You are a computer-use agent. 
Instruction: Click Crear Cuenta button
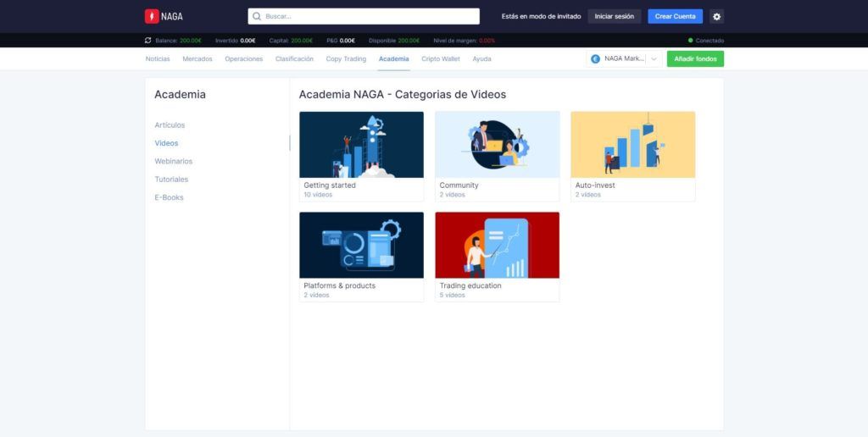pyautogui.click(x=676, y=17)
